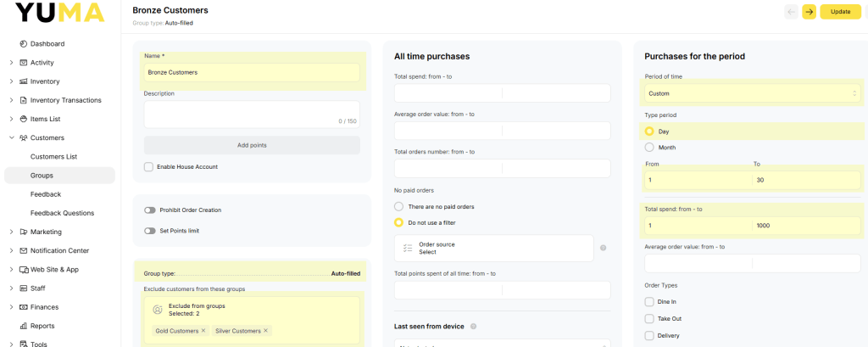
Task: Open the Order source Select dropdown
Action: tap(494, 248)
